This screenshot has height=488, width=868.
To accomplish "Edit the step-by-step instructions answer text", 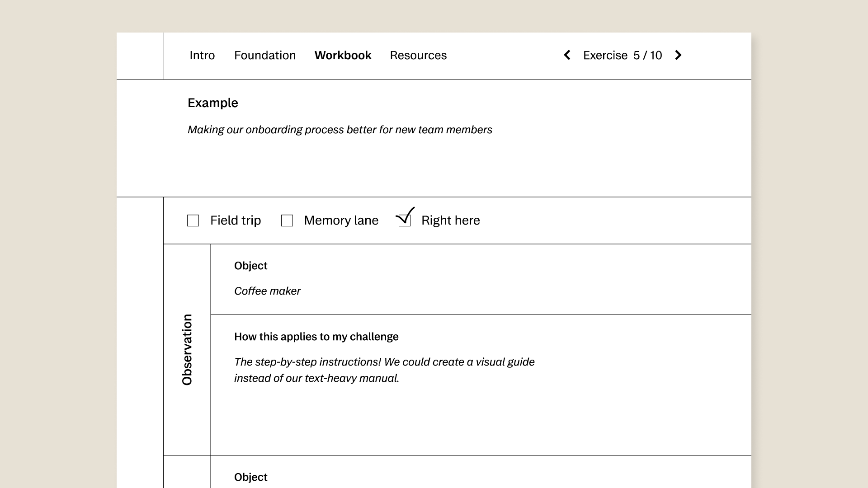I will [384, 370].
